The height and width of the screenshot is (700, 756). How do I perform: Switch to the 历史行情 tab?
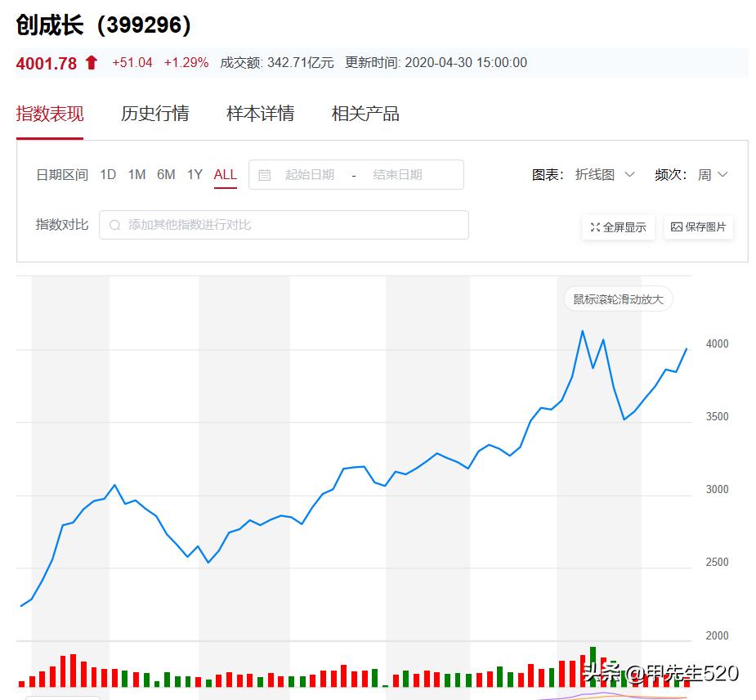155,114
